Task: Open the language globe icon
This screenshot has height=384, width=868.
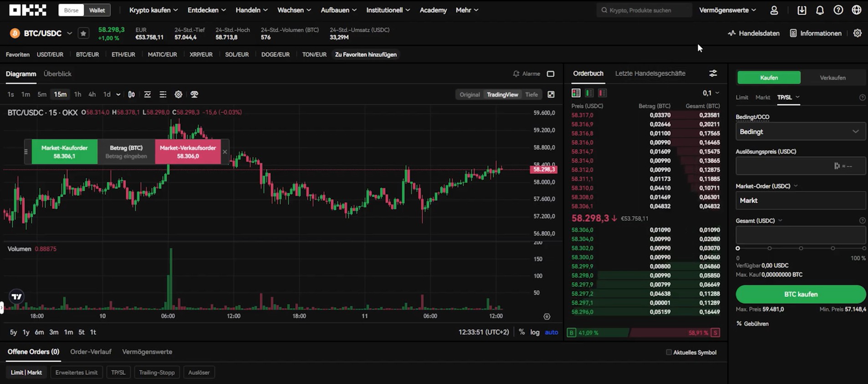Action: pyautogui.click(x=856, y=10)
